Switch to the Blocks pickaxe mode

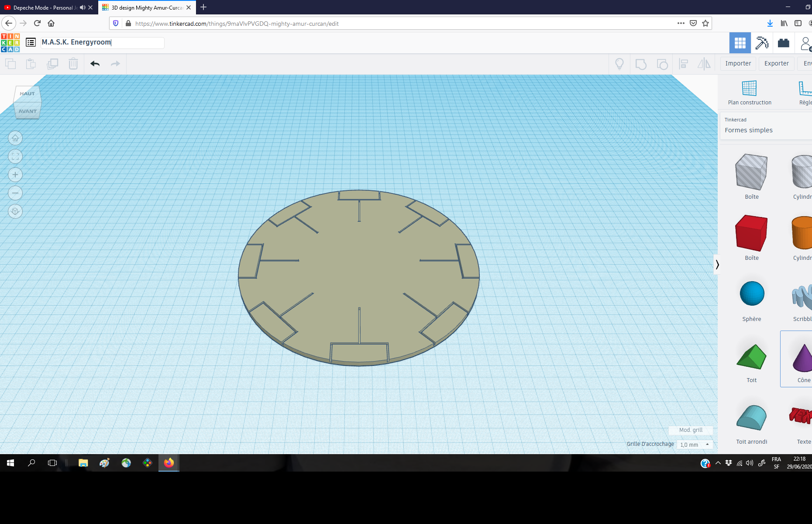pos(762,43)
